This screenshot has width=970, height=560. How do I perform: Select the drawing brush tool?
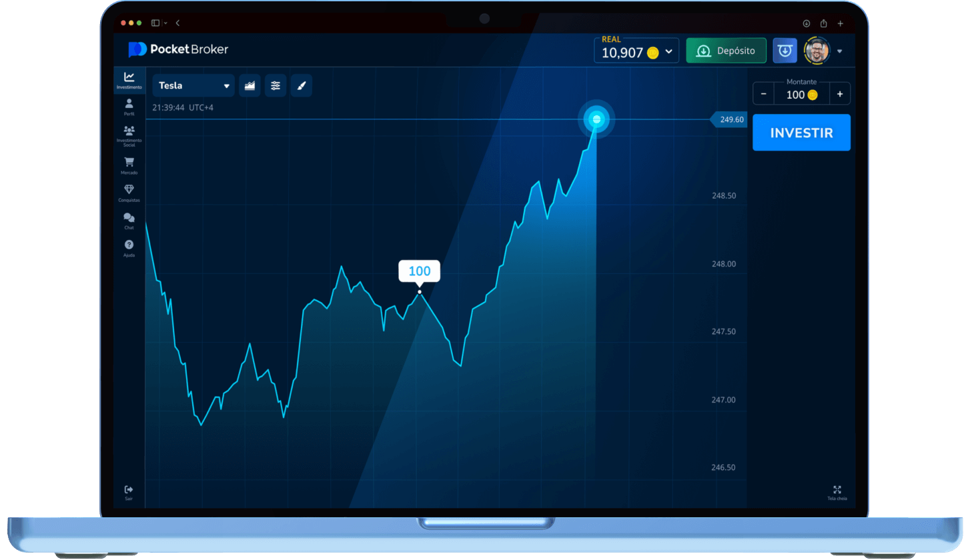[x=301, y=85]
